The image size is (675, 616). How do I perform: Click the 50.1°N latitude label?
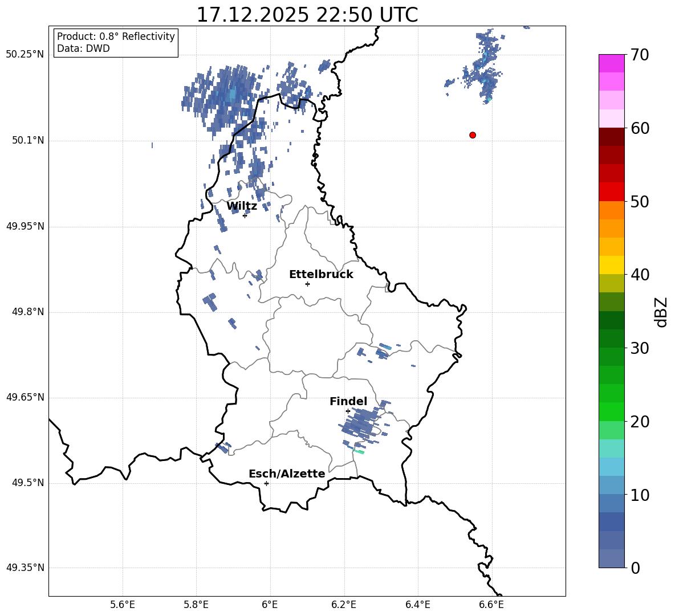(x=28, y=141)
